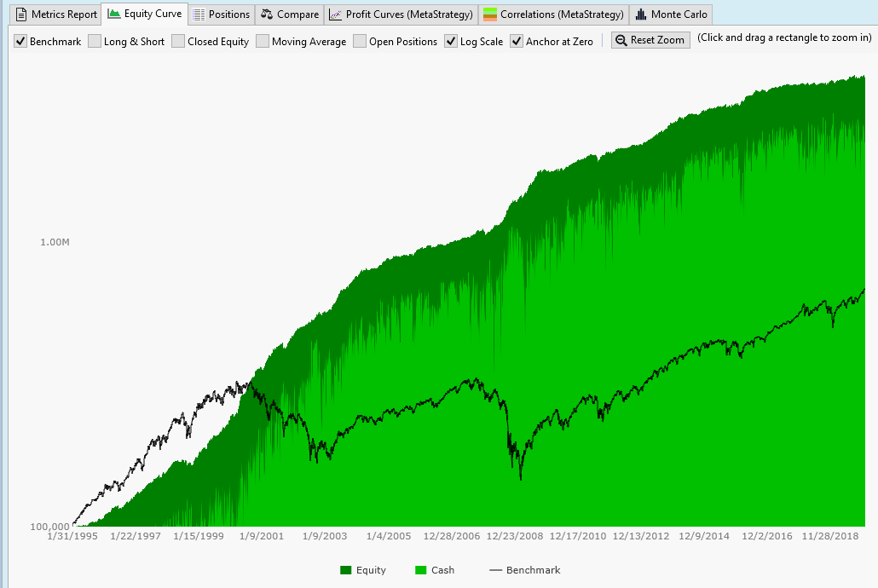Click the 12/17/2010 date axis label
Viewport: 878px width, 588px height.
pos(578,536)
